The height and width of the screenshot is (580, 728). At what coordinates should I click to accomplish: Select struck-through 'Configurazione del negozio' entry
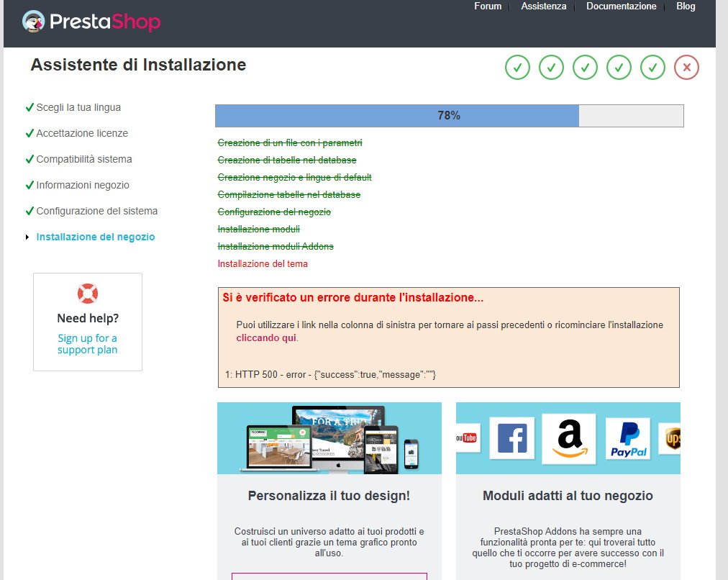(274, 212)
